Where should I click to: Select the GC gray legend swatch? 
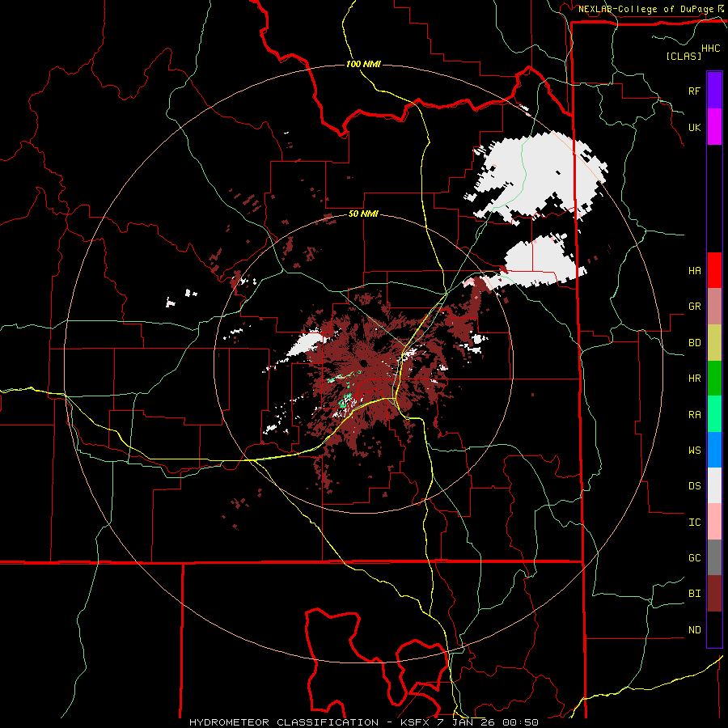714,557
